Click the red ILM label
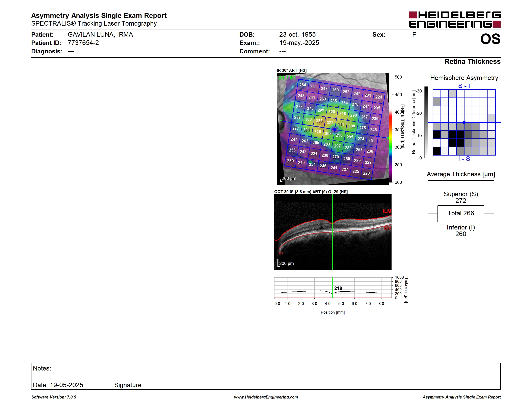The image size is (532, 411). (387, 211)
